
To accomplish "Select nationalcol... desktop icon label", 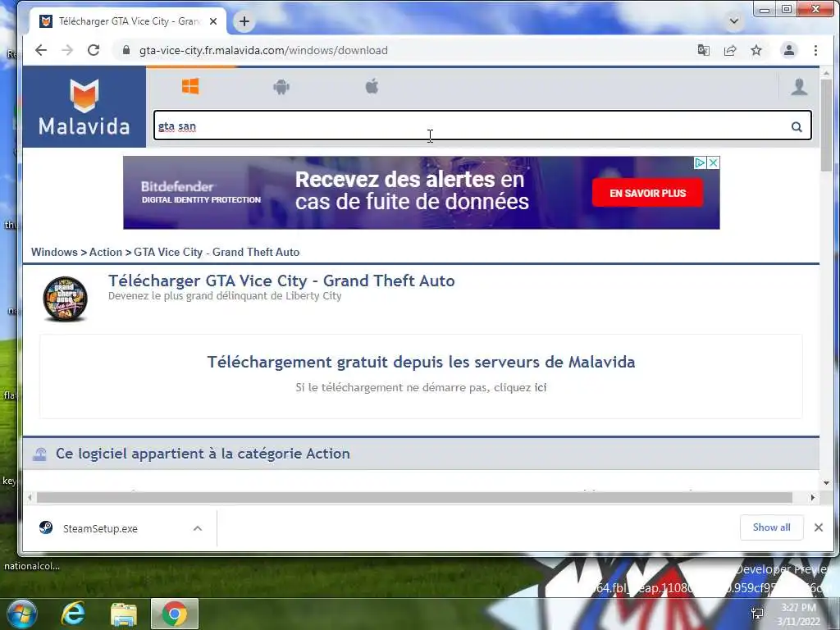I will click(x=32, y=566).
